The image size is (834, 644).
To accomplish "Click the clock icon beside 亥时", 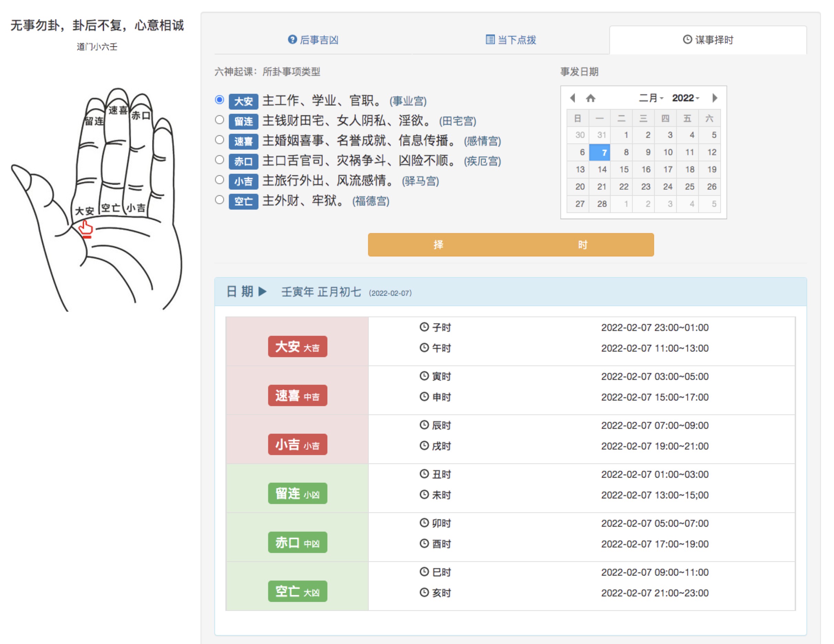I will [x=424, y=592].
